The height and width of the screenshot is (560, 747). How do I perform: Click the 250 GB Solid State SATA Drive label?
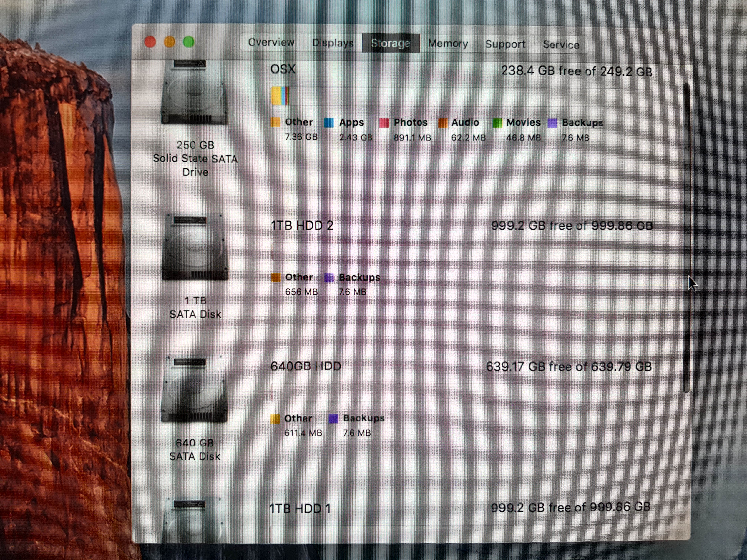coord(195,159)
